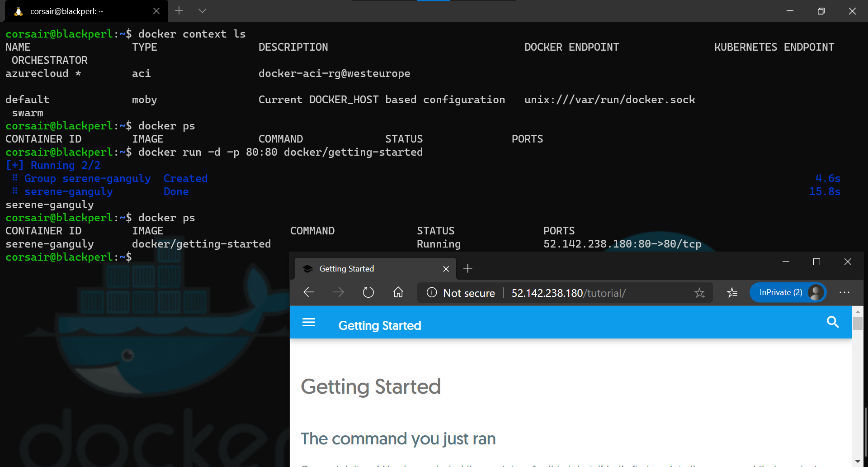Open a new terminal tab
The width and height of the screenshot is (868, 467).
pos(179,11)
